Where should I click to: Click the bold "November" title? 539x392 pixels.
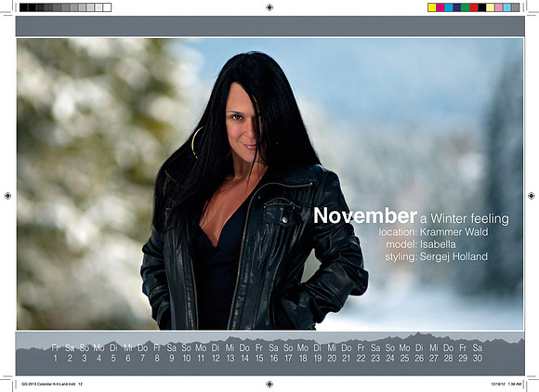[x=365, y=216]
